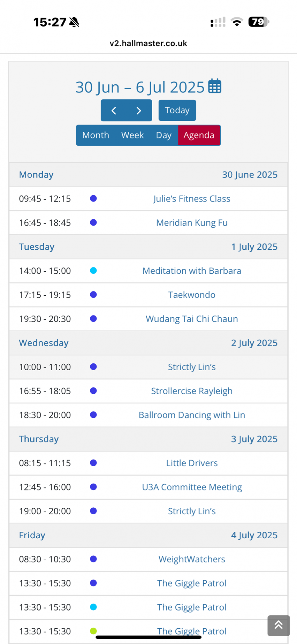Select the Wednesday 2 July 2025 header
Screen dimensions: 297x644
coord(148,343)
